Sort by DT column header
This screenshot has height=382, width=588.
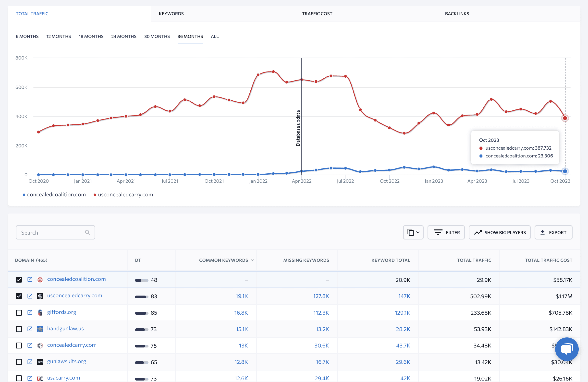tap(138, 260)
